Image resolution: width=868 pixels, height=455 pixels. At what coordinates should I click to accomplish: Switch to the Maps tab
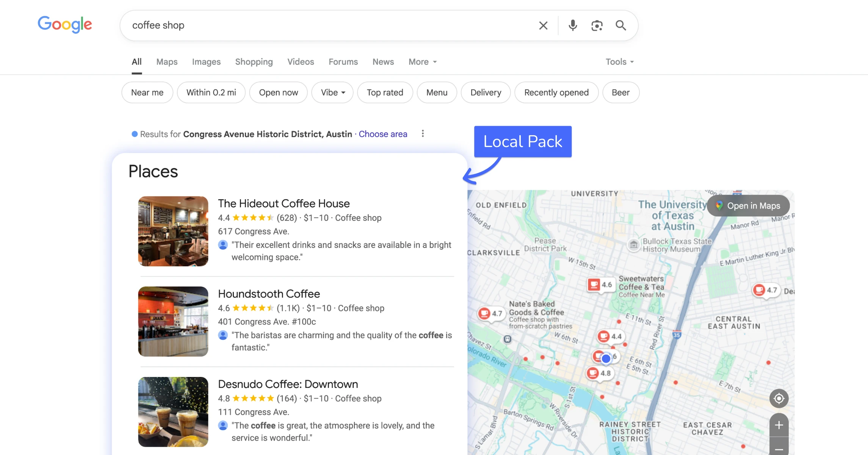tap(167, 62)
